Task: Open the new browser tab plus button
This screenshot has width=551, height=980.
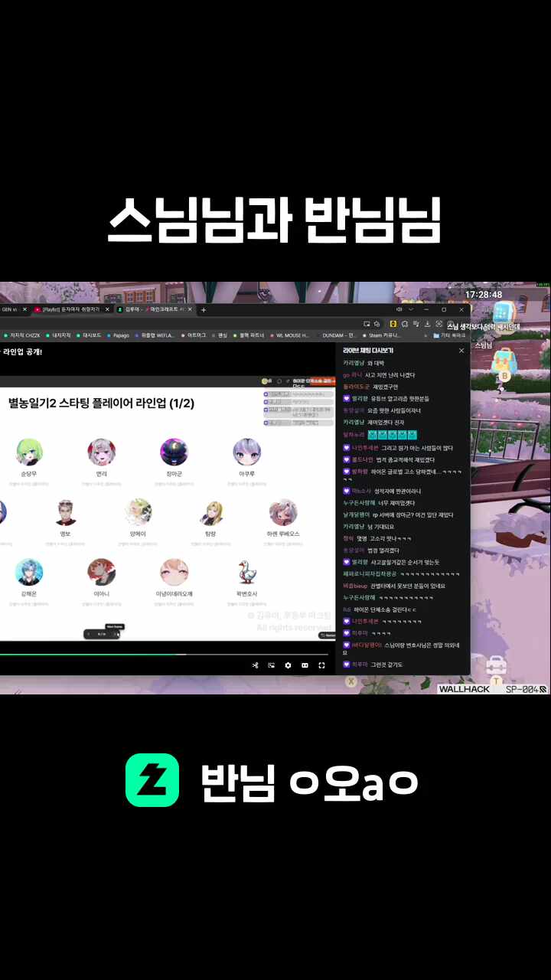Action: coord(204,310)
